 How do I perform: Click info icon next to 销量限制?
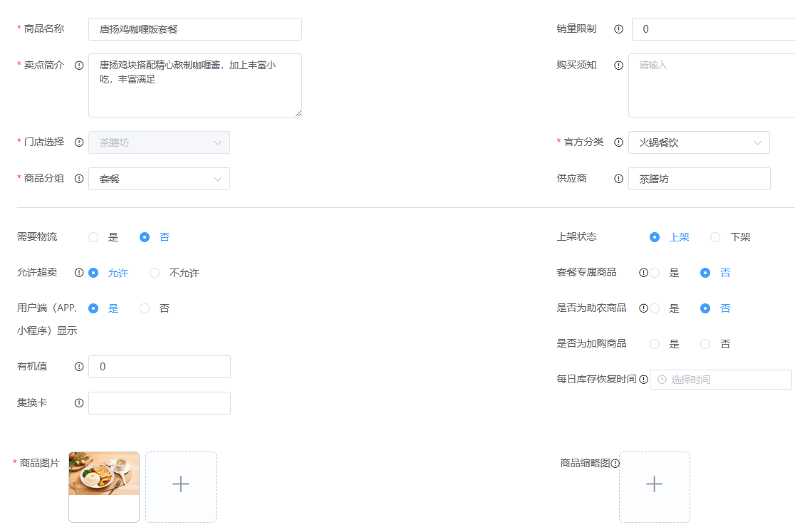point(618,29)
